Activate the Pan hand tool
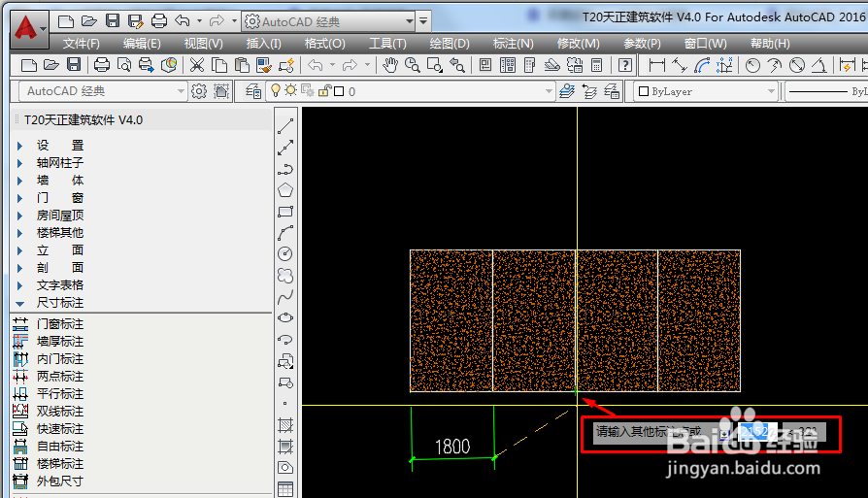This screenshot has height=498, width=868. tap(389, 65)
